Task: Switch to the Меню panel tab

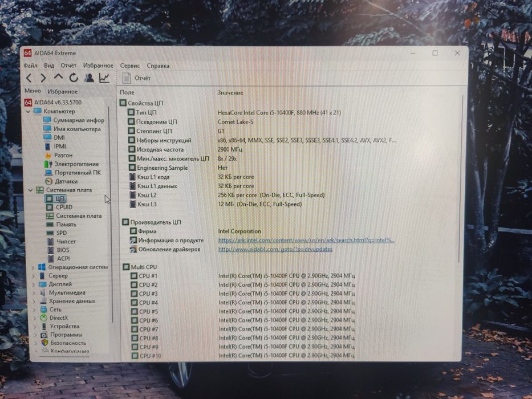Action: [x=33, y=91]
